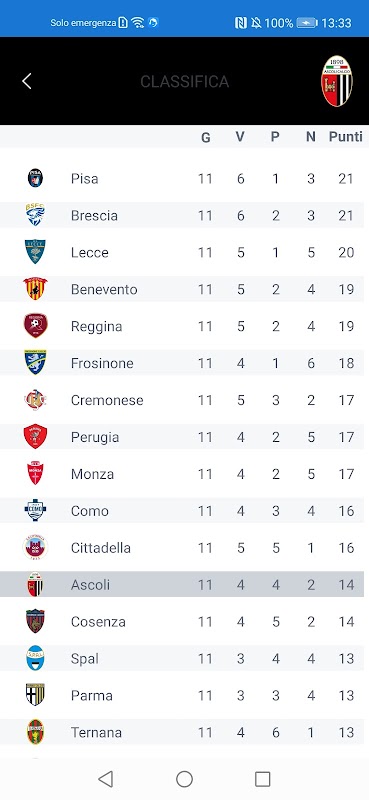
Task: Select the Pisa team crest
Action: point(35,178)
